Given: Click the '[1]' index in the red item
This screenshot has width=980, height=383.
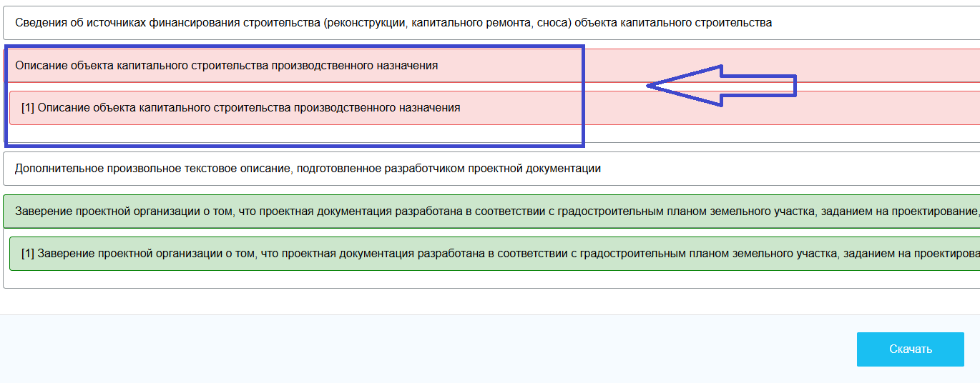Looking at the screenshot, I should 28,108.
